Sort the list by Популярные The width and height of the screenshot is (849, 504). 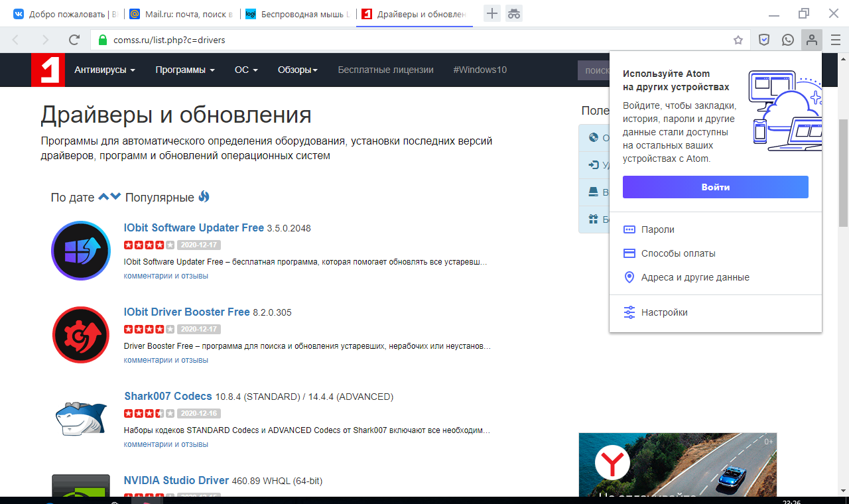[x=160, y=198]
